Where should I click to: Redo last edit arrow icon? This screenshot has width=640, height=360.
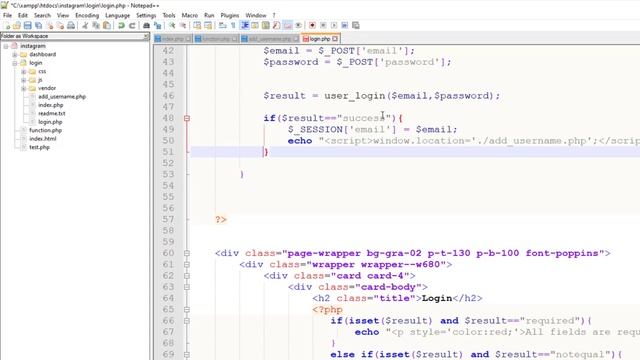(x=132, y=25)
